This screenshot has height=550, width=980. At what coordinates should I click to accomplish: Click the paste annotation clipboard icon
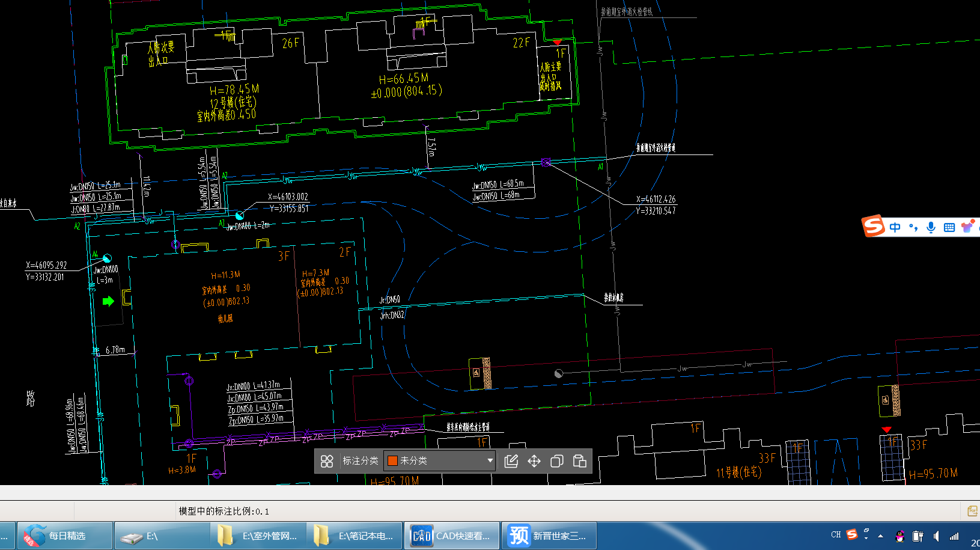coord(580,461)
